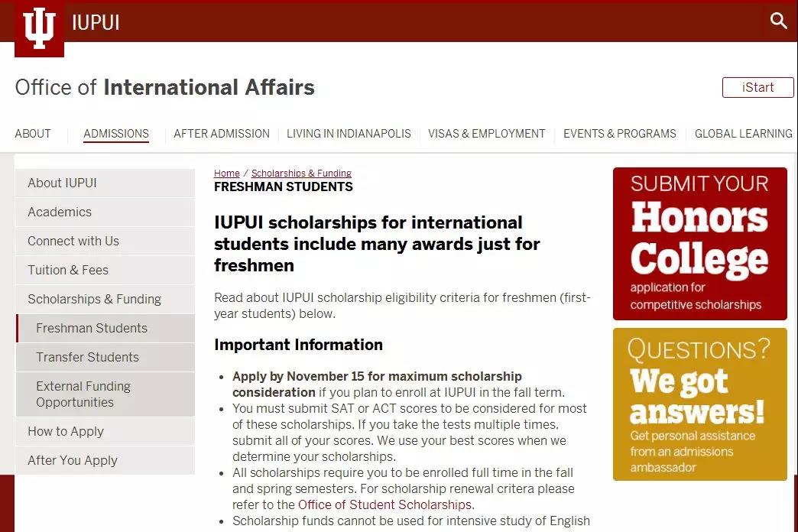Click the Honors College application banner
This screenshot has width=798, height=532.
coord(699,244)
